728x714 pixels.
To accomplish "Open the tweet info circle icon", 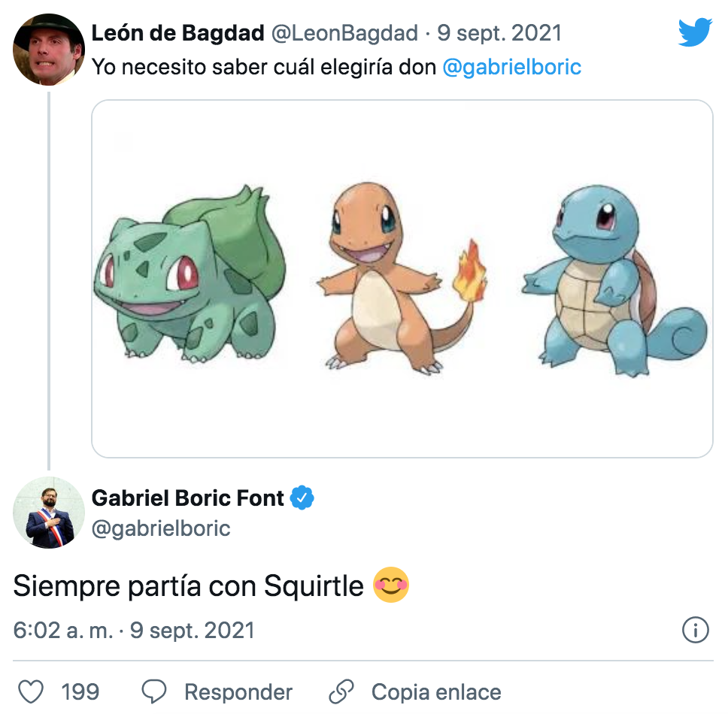I will [696, 630].
